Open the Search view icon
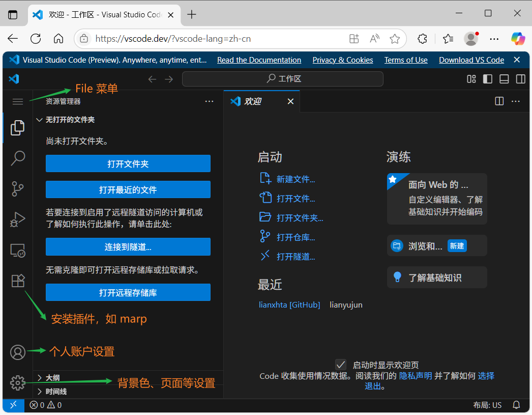 17,158
